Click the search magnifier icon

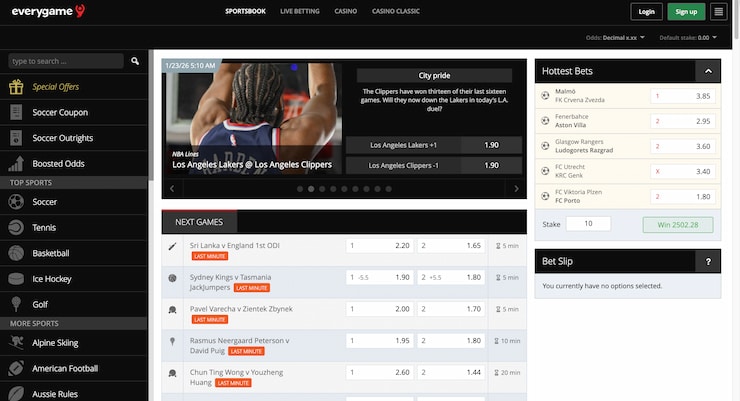[135, 61]
